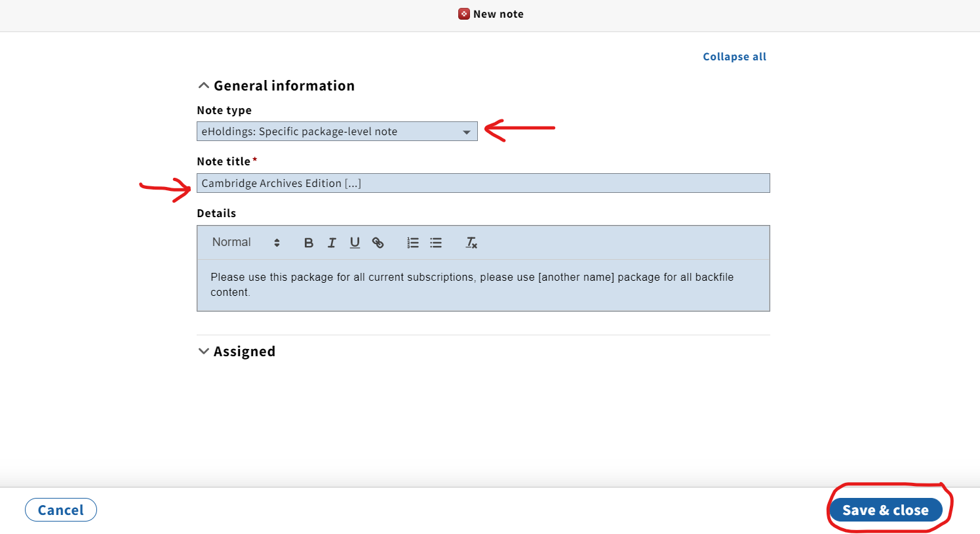Open the Note type dropdown

337,131
